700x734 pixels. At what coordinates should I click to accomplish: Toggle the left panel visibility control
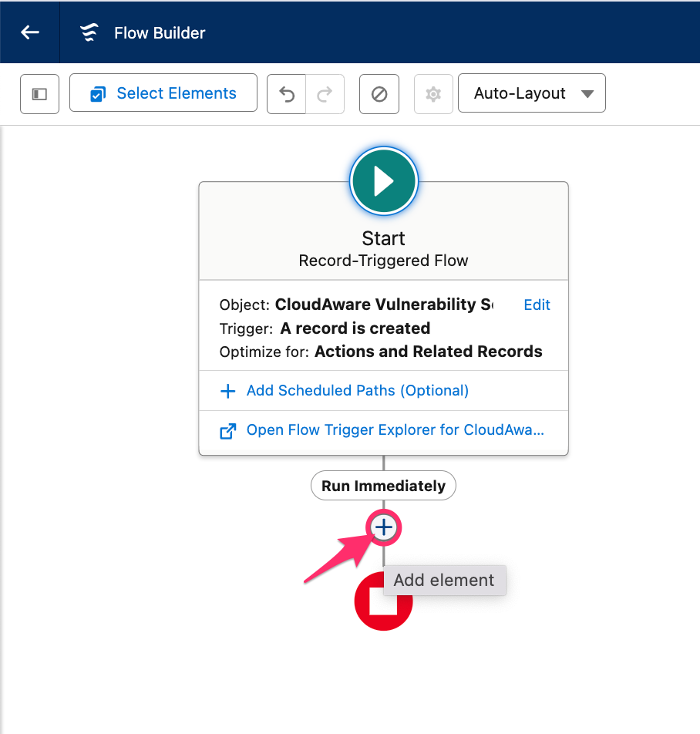point(39,93)
